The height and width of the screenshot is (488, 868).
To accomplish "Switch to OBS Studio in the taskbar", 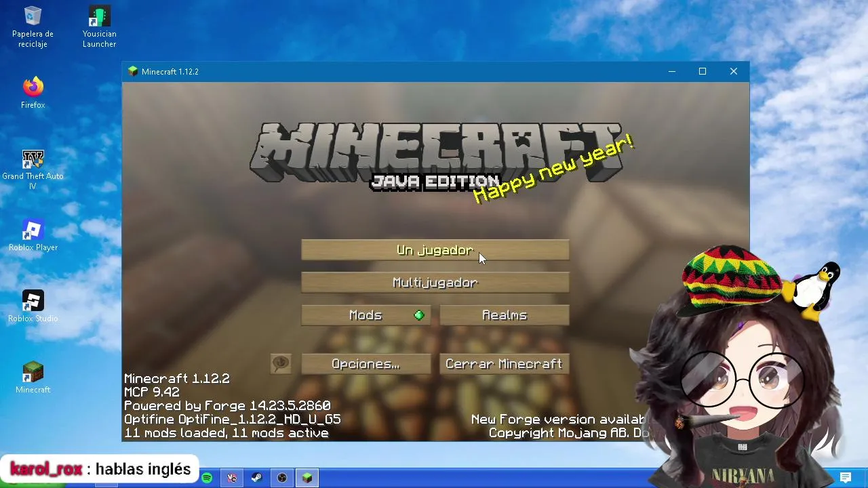I will 282,478.
